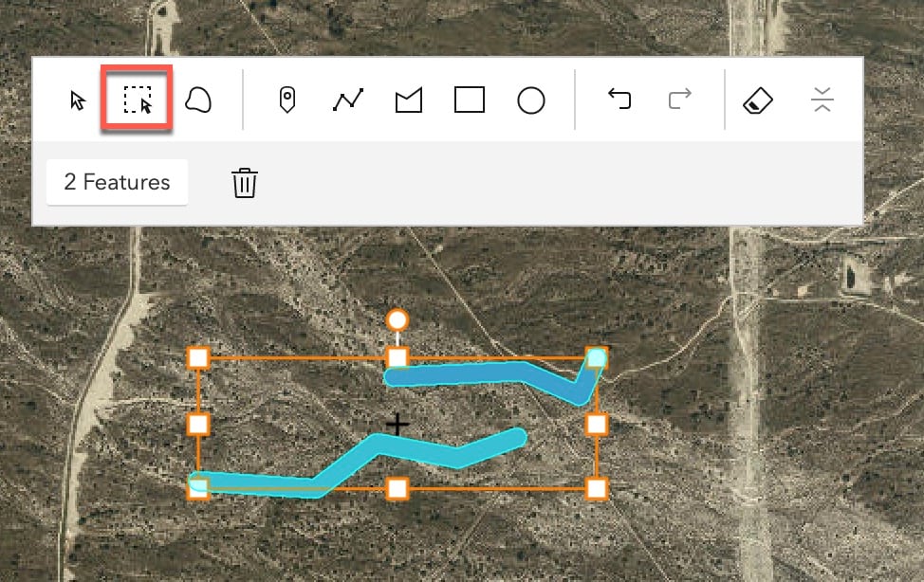Viewport: 924px width, 582px height.
Task: Click the bottom-right corner resize handle
Action: click(597, 488)
